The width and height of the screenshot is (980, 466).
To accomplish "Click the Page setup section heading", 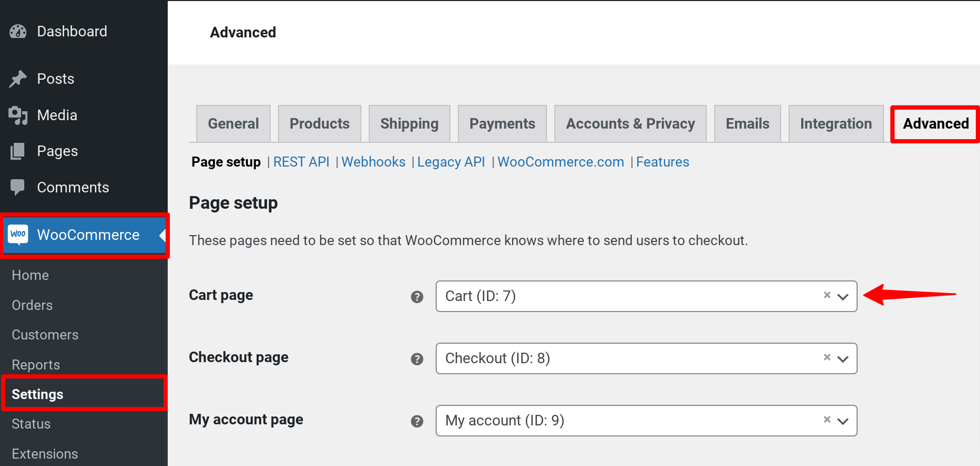I will click(x=233, y=203).
